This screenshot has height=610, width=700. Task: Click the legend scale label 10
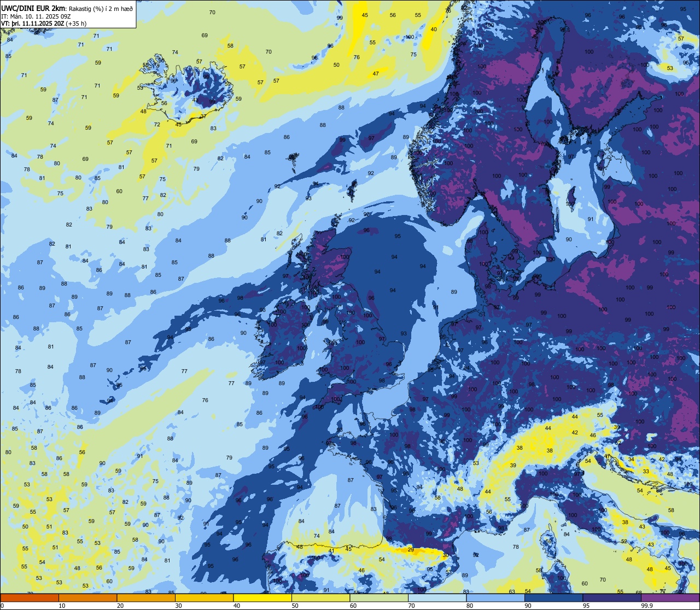62,606
